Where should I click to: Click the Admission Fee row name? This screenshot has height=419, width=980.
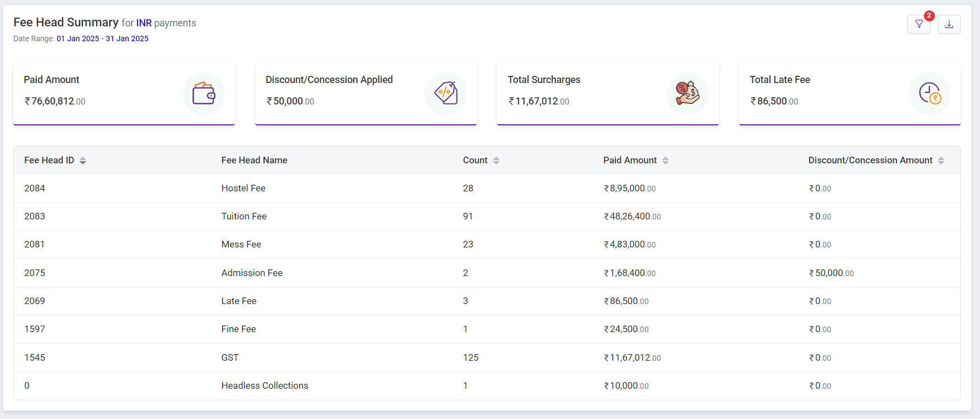(x=252, y=273)
